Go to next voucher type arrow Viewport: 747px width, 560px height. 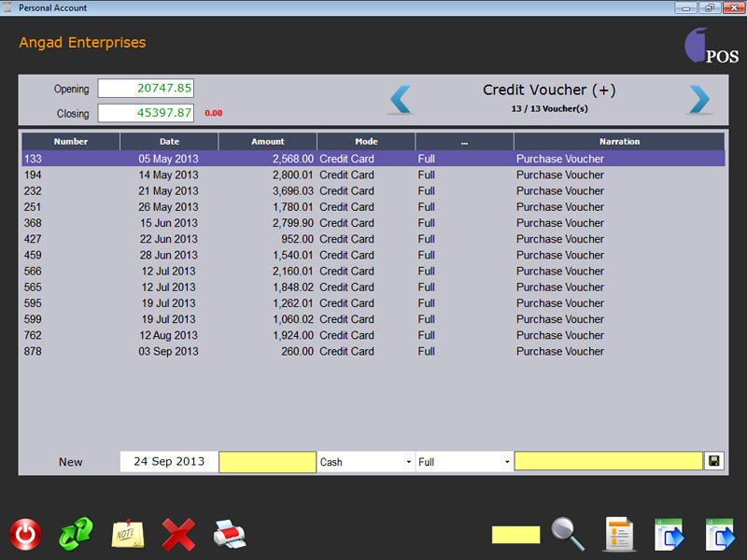click(699, 99)
